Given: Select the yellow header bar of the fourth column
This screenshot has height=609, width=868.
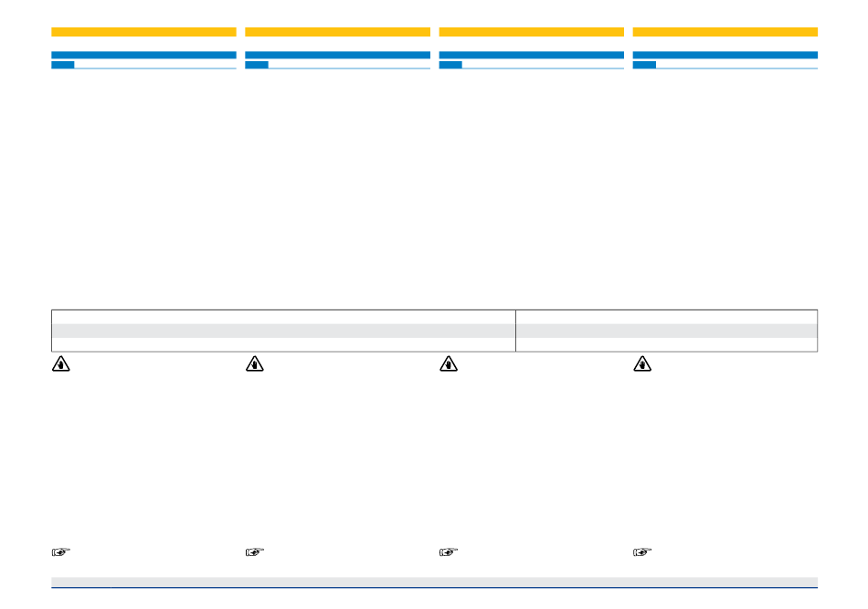Looking at the screenshot, I should [x=725, y=32].
